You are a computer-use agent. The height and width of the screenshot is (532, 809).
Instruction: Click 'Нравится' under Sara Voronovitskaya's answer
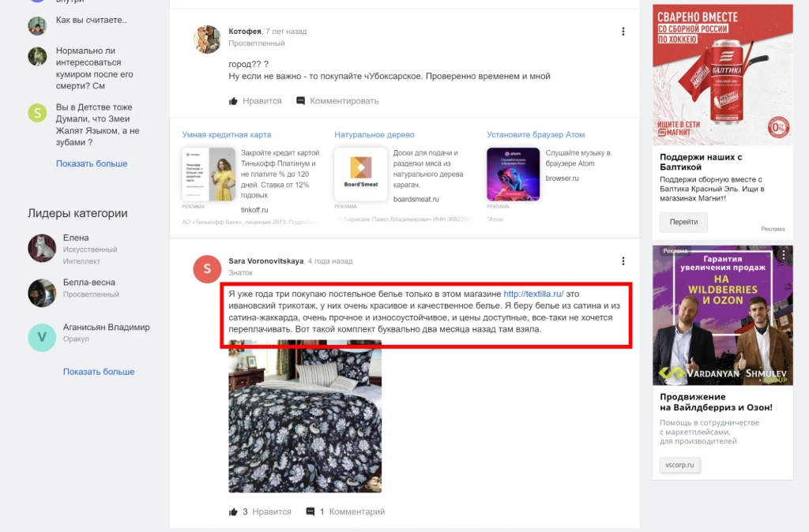[272, 512]
